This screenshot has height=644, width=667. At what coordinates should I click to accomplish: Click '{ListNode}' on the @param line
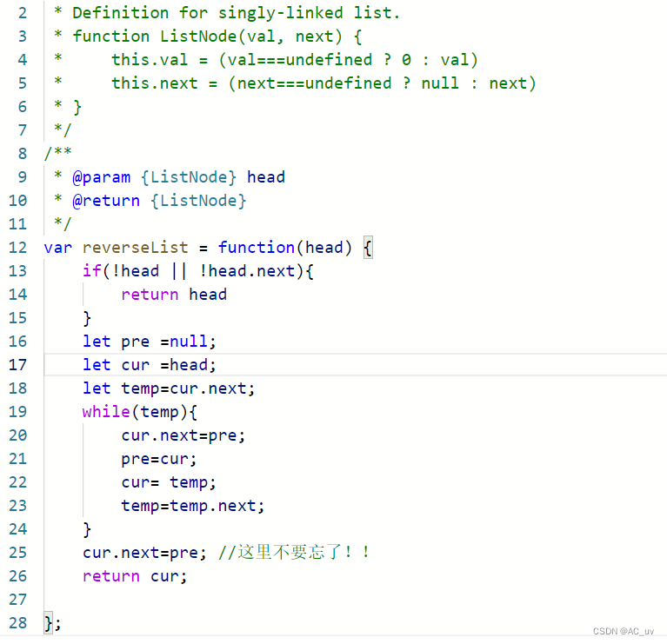pyautogui.click(x=189, y=177)
